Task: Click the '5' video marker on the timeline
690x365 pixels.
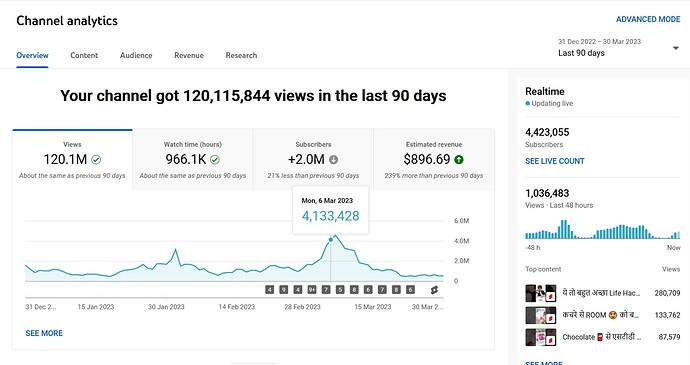Action: pyautogui.click(x=340, y=290)
